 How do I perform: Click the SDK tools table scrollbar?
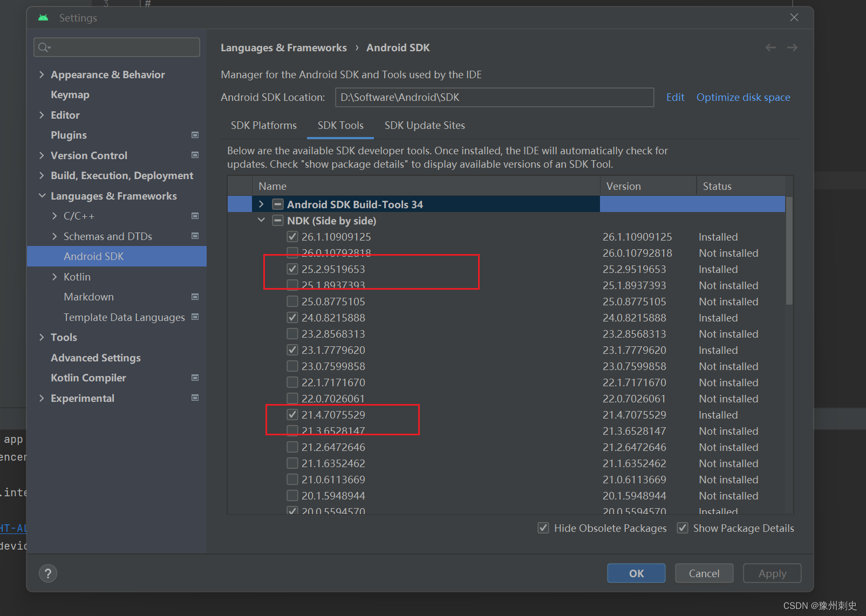[x=789, y=251]
